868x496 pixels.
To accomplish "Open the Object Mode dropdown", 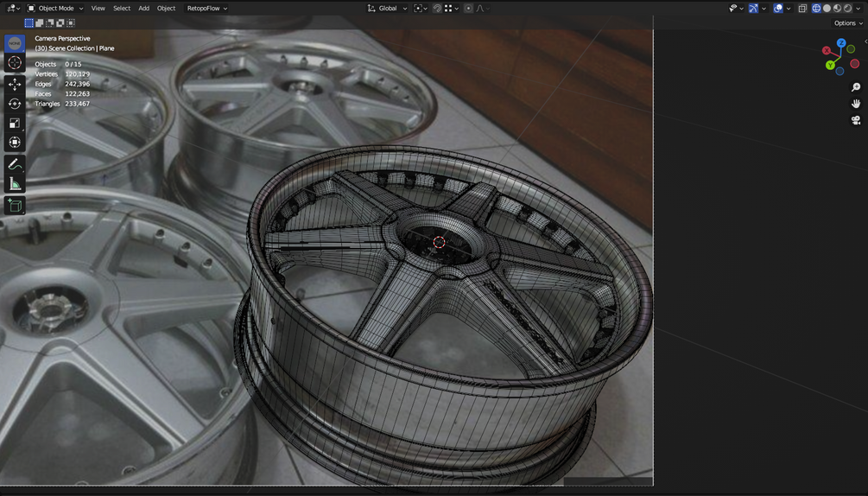I will click(55, 9).
